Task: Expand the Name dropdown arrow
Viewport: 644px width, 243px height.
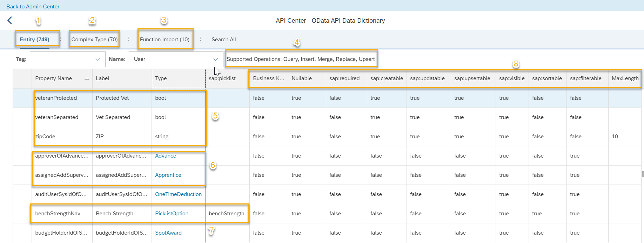Action: (216, 60)
